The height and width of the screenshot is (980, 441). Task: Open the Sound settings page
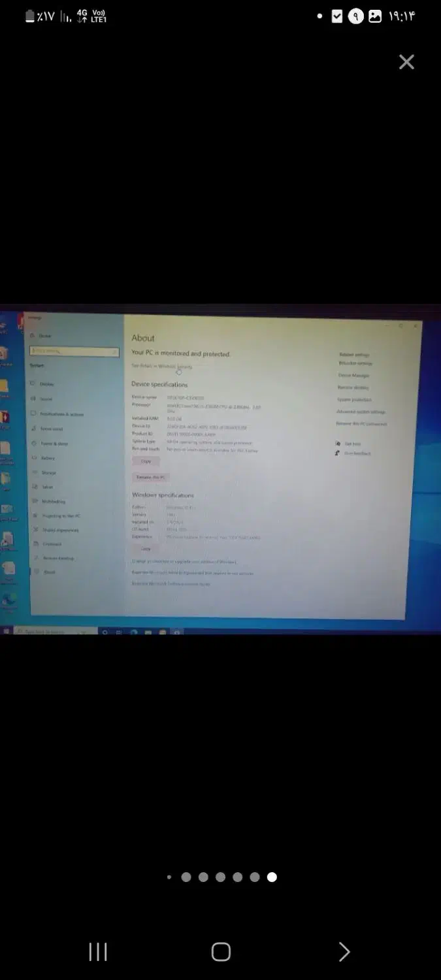(42, 399)
